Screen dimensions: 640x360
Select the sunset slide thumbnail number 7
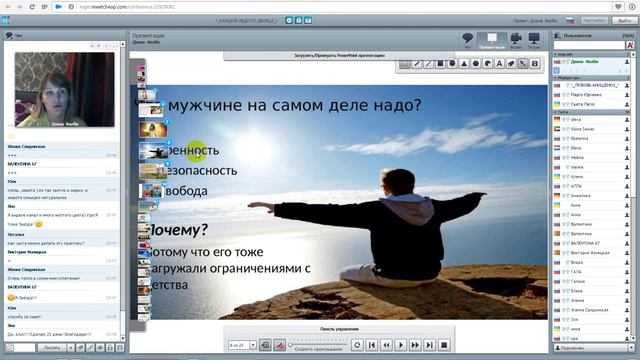(x=153, y=130)
